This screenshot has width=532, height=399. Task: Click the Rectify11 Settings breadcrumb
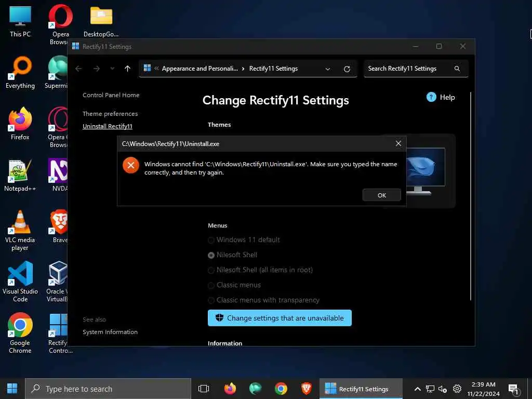273,69
